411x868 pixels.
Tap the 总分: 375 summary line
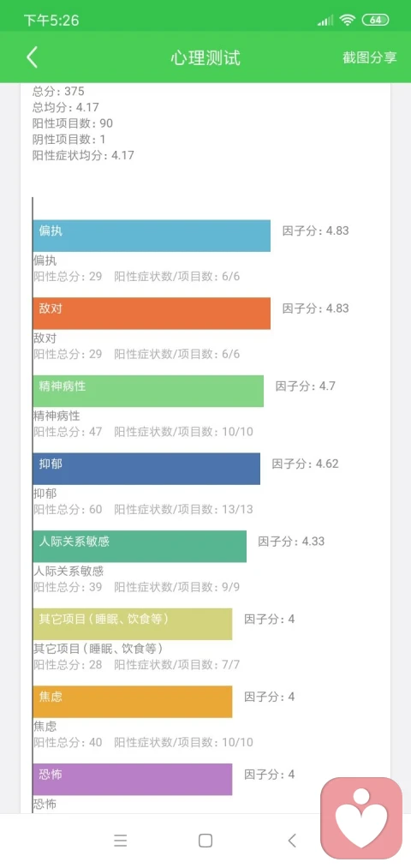coord(58,92)
